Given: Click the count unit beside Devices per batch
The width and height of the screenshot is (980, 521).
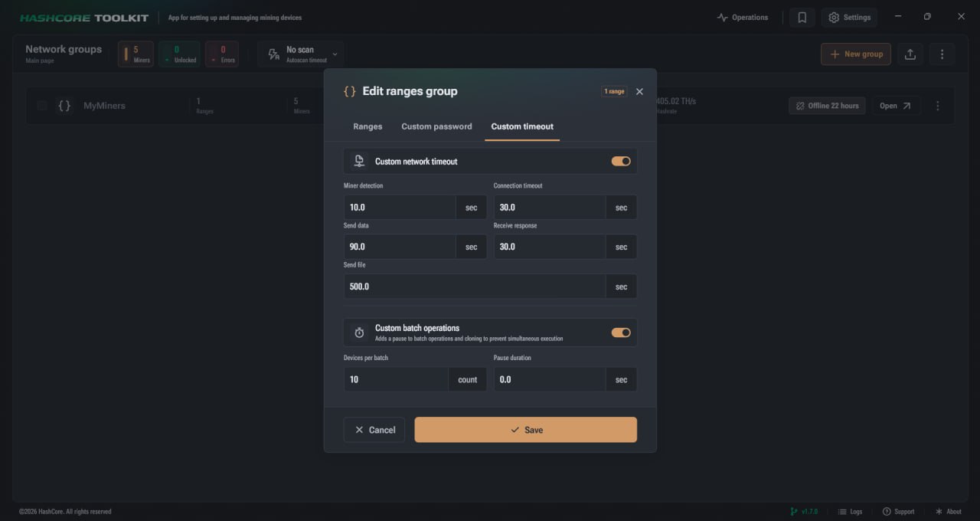Looking at the screenshot, I should click(468, 379).
